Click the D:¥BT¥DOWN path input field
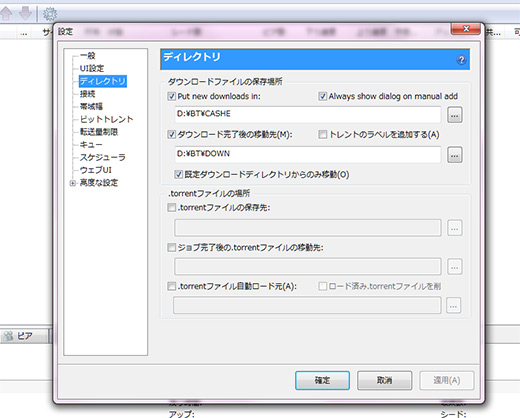Image resolution: width=520 pixels, height=418 pixels. coord(307,154)
